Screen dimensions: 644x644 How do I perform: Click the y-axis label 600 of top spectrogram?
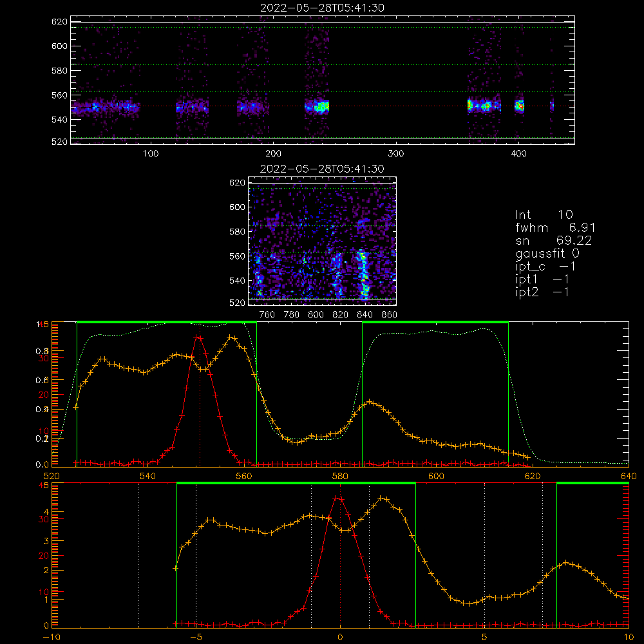59,46
